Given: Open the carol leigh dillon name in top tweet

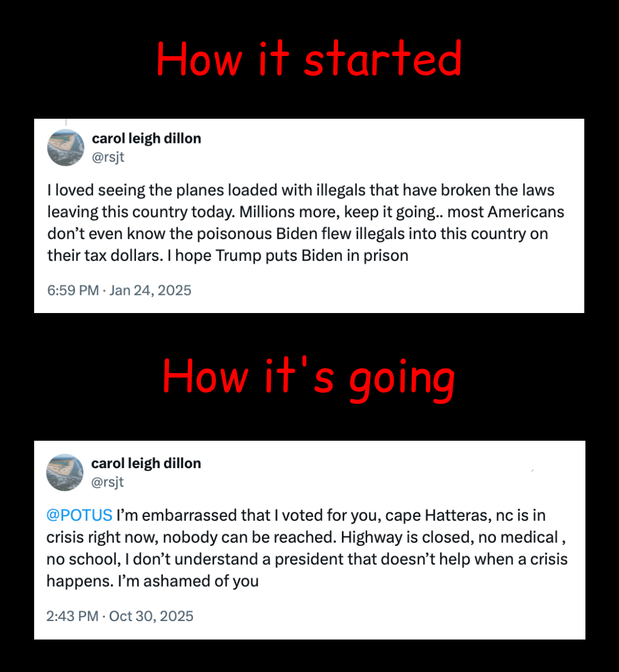Looking at the screenshot, I should coord(146,138).
